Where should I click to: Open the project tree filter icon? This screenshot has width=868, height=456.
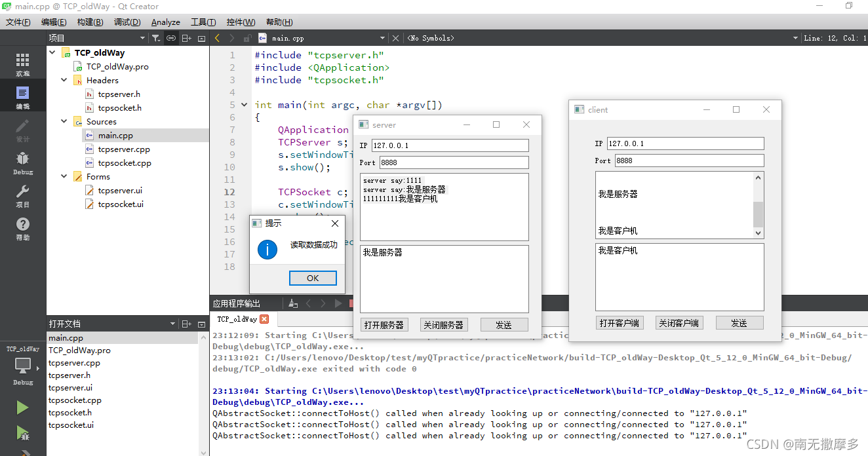(155, 38)
